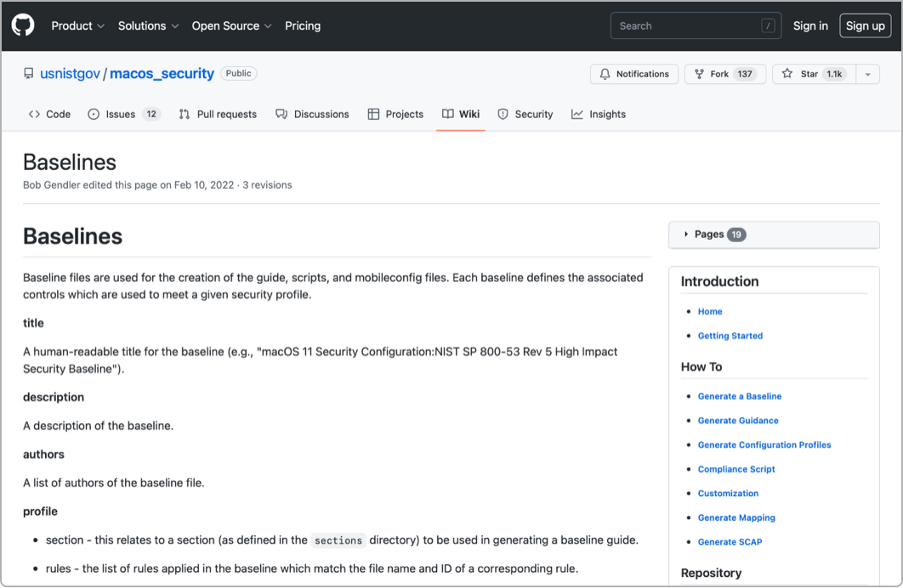Go to the Projects tab
Image resolution: width=903 pixels, height=588 pixels.
coord(395,114)
